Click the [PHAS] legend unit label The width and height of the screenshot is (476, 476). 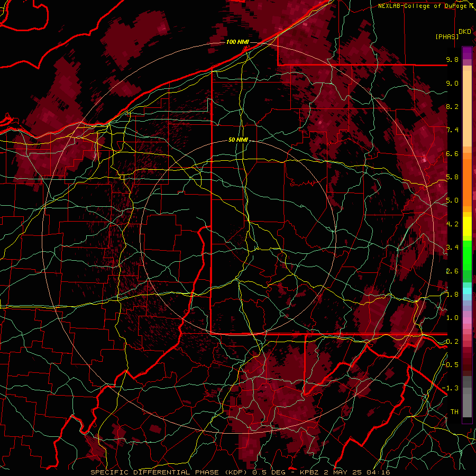(x=447, y=36)
